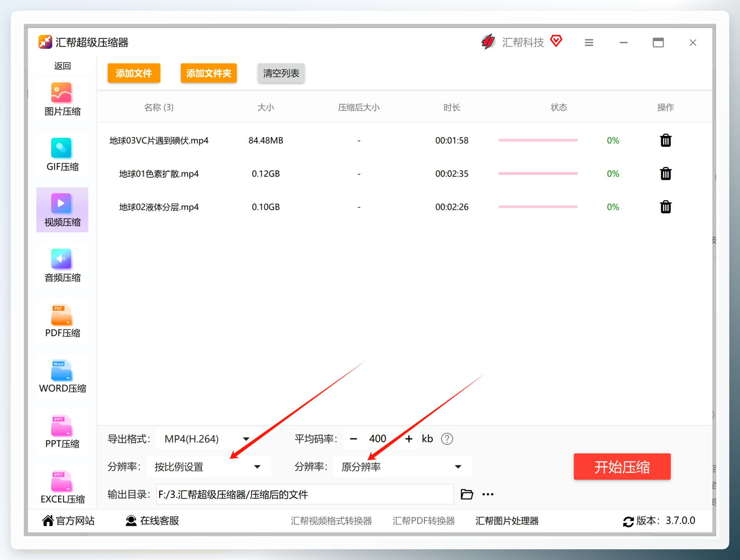
Task: Delete 地球03VC片遇到碘伏.mp4 with trash icon
Action: point(666,140)
